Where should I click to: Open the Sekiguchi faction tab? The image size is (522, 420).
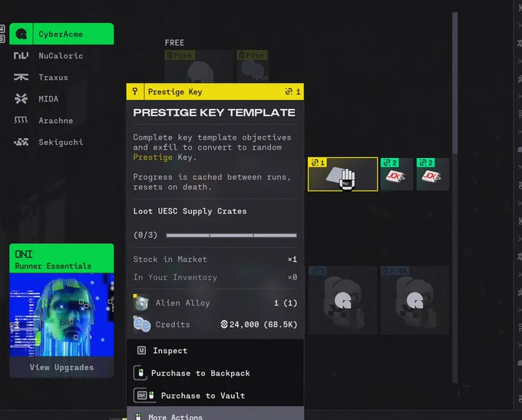(61, 142)
